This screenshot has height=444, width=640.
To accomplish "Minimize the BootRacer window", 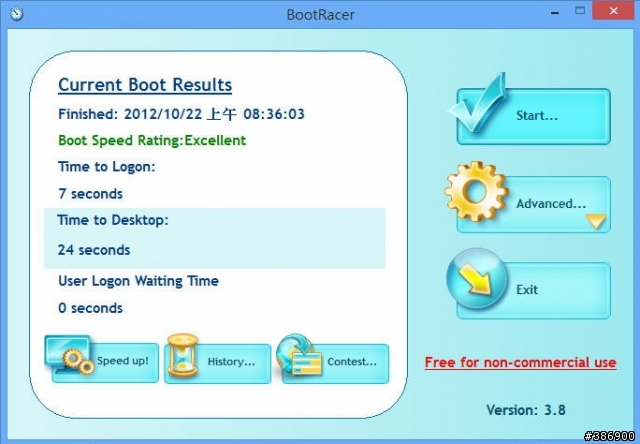I will 554,11.
